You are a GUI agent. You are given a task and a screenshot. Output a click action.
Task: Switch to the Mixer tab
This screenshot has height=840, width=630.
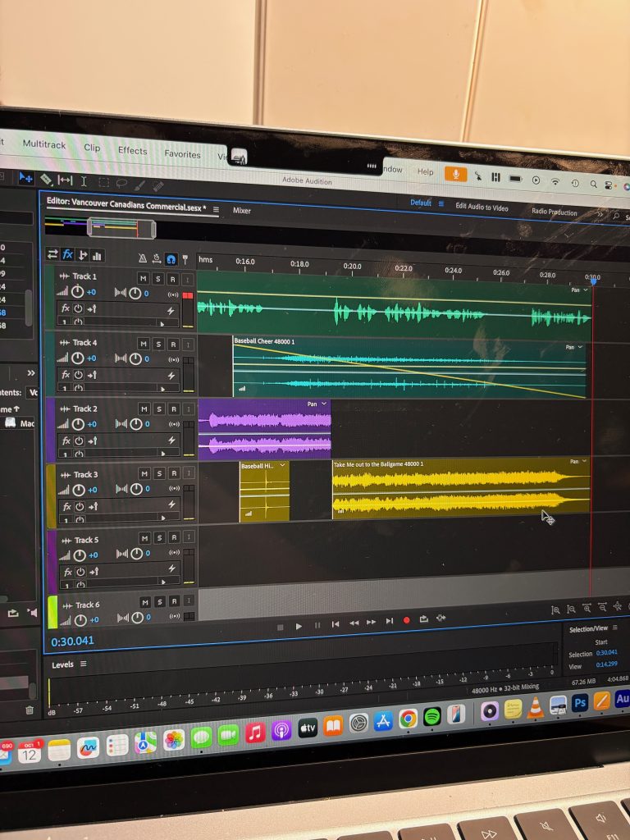click(x=242, y=211)
